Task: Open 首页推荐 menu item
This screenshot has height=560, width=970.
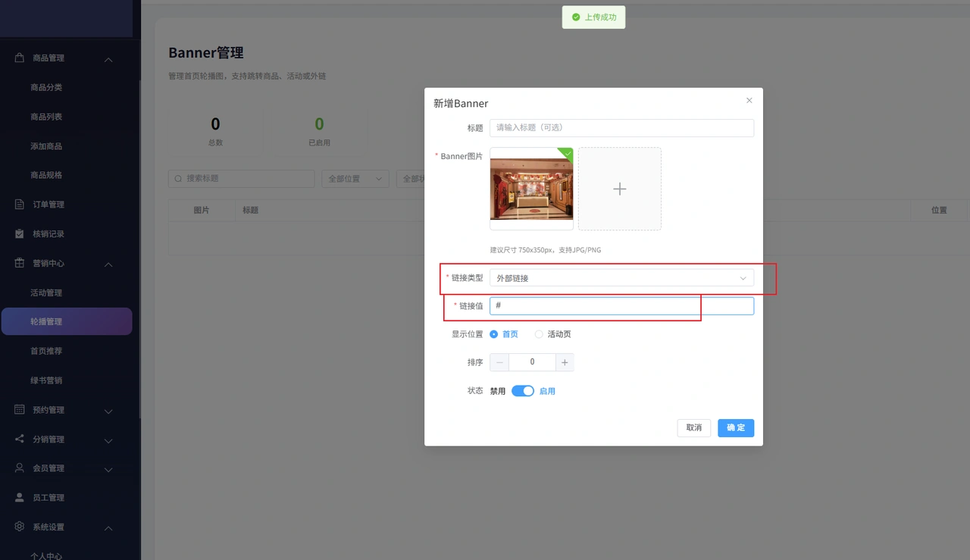Action: tap(46, 351)
